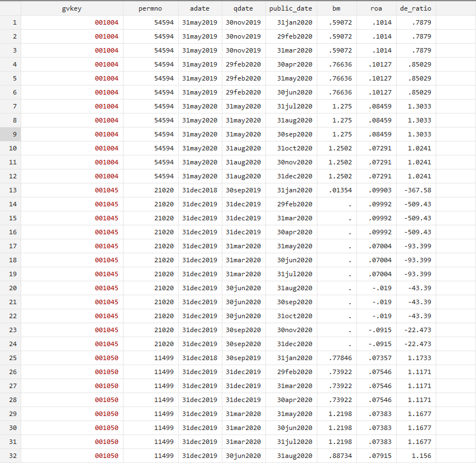Click public_date 31dec2020 in row 24

[291, 344]
